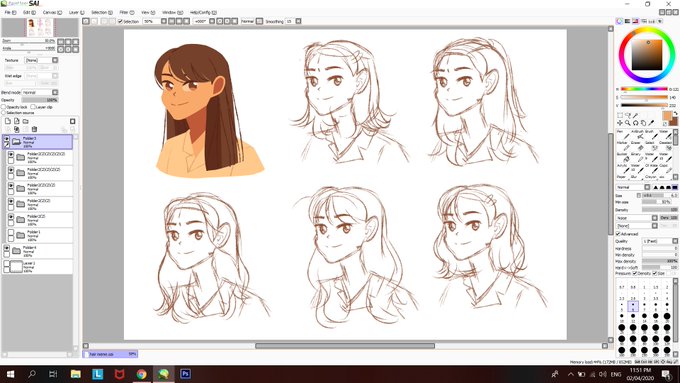680x383 pixels.
Task: Open the Canvas menu
Action: tap(52, 13)
